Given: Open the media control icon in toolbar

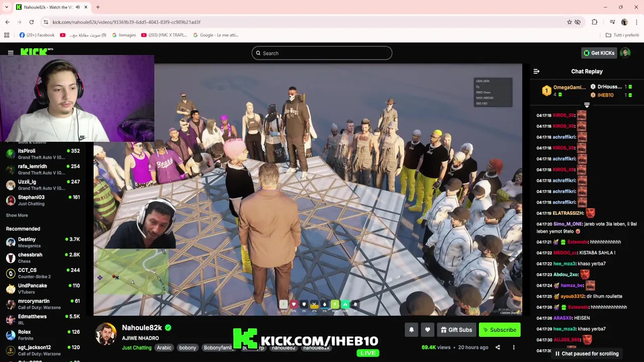Looking at the screenshot, I should (612, 22).
